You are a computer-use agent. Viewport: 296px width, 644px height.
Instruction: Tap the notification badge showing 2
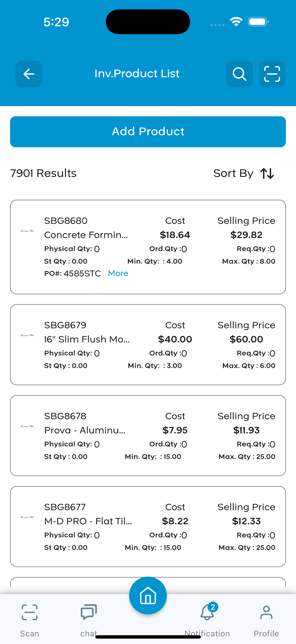(213, 607)
